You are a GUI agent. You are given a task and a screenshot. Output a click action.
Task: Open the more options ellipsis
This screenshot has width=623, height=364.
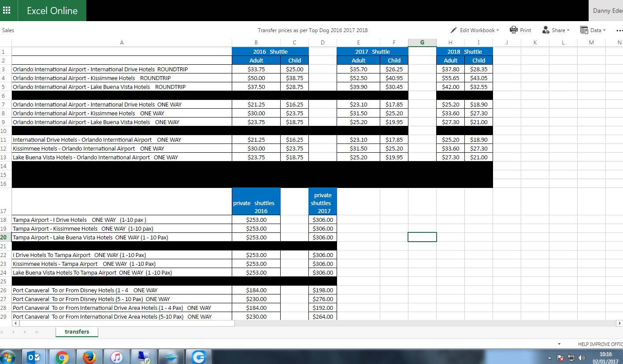tap(619, 30)
